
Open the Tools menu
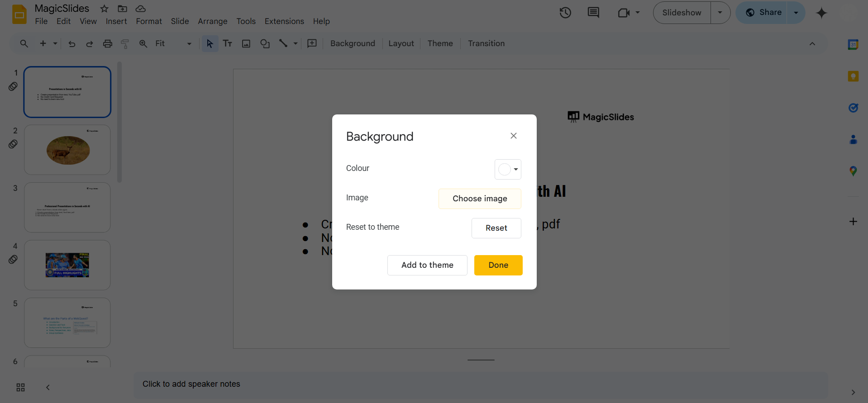[246, 21]
